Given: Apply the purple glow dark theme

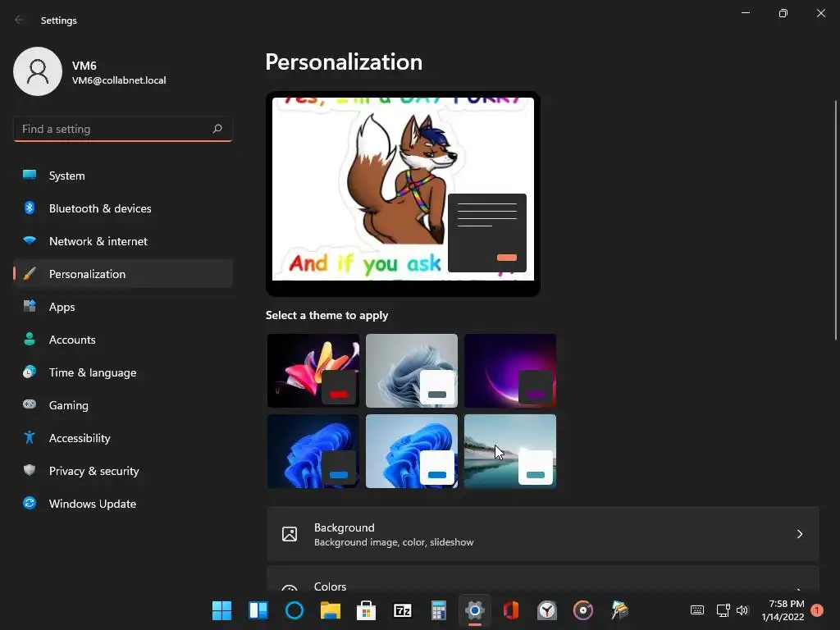Looking at the screenshot, I should coord(510,371).
